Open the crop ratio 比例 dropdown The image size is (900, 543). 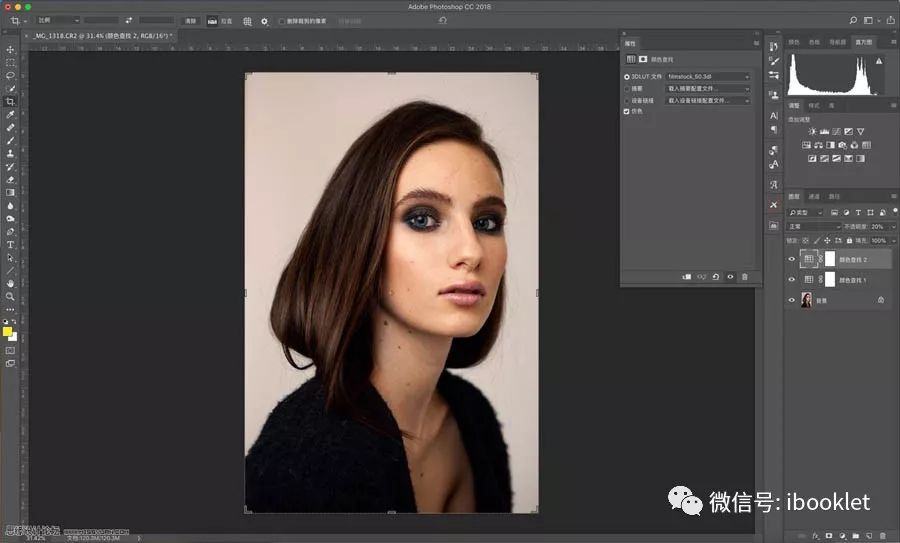click(x=58, y=20)
